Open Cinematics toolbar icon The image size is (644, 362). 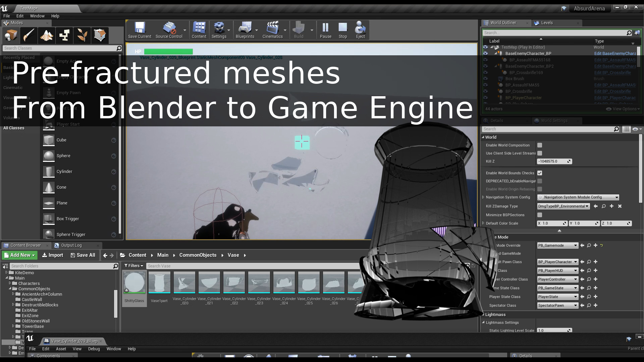[x=272, y=30]
